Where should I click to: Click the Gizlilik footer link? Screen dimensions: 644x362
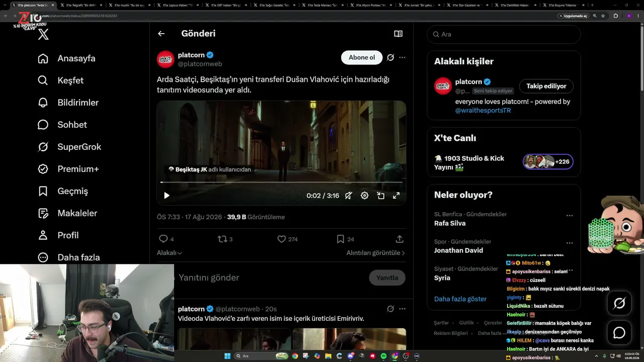pyautogui.click(x=466, y=323)
